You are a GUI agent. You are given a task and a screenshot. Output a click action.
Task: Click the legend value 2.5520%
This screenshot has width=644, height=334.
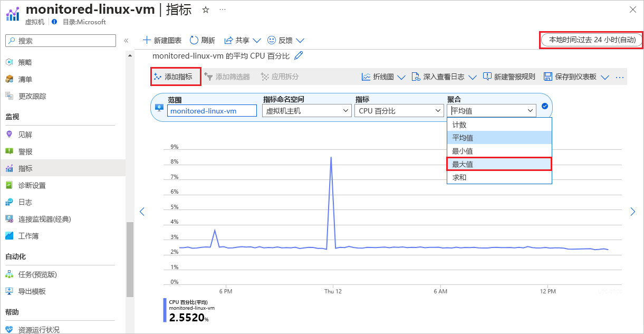pos(189,317)
